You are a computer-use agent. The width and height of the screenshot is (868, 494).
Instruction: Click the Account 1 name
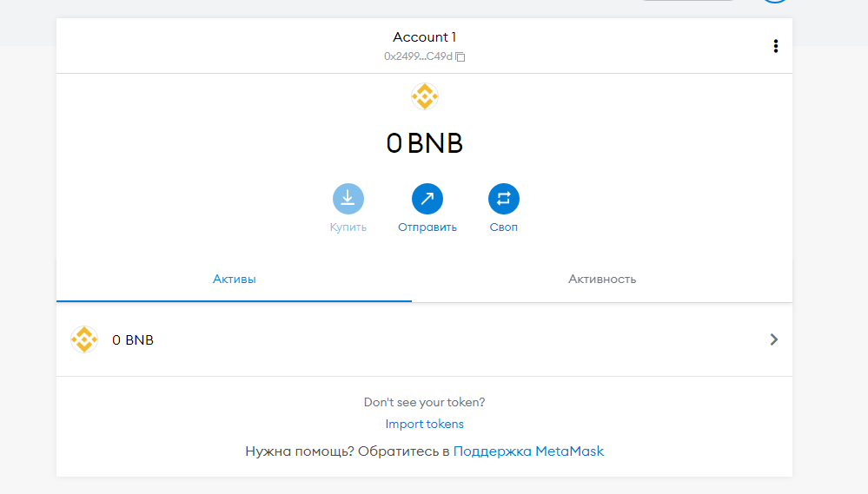(x=425, y=37)
